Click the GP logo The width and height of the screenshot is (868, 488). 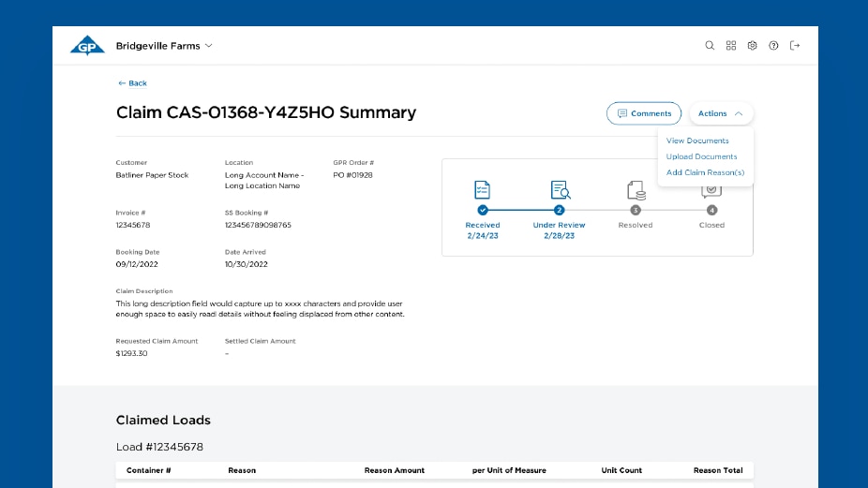[87, 45]
